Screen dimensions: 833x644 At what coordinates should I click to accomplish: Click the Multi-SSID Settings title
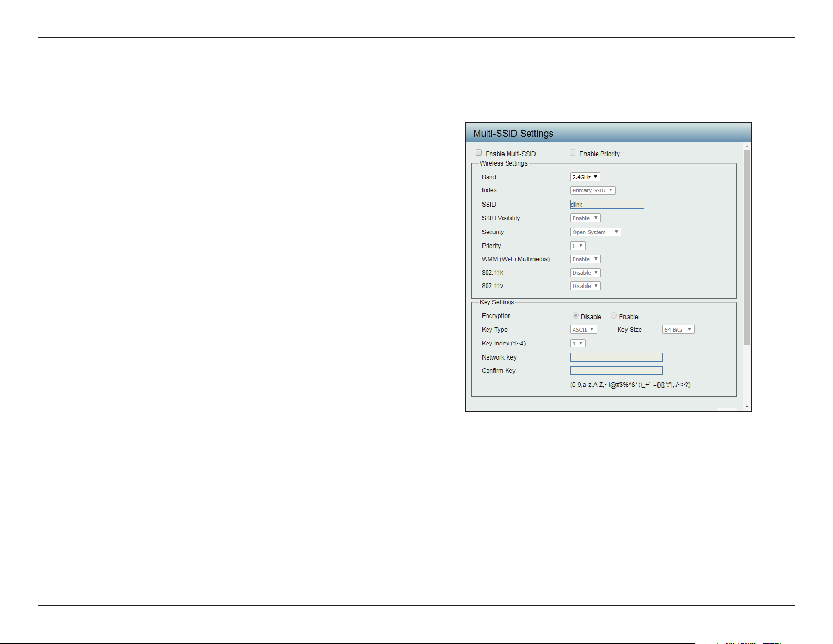point(513,134)
